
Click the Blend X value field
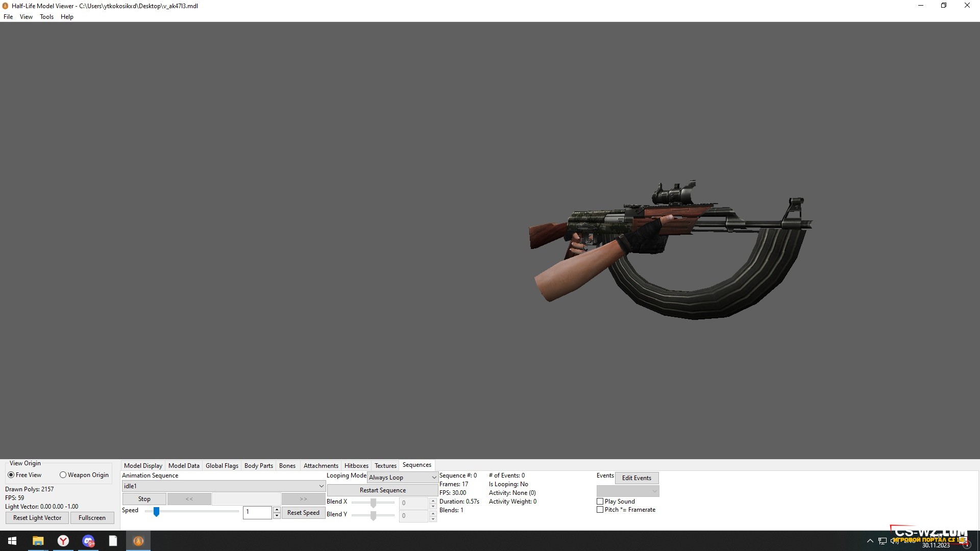coord(414,503)
